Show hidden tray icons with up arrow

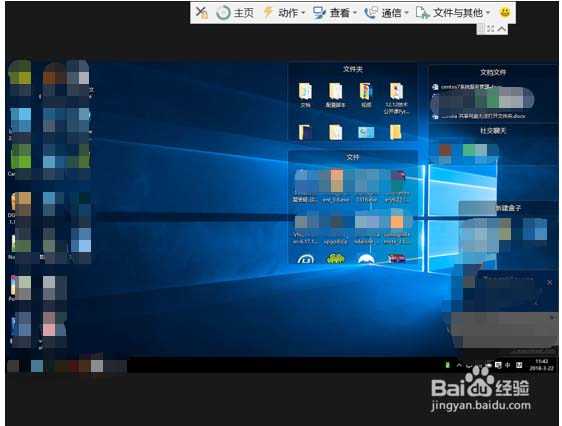(x=459, y=365)
